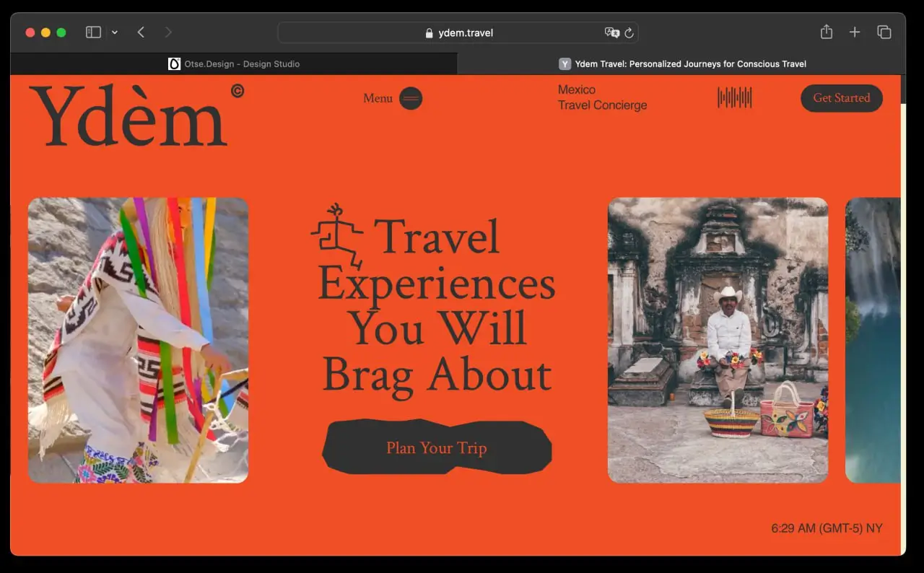Switch to the Otse.Design tab

[234, 64]
